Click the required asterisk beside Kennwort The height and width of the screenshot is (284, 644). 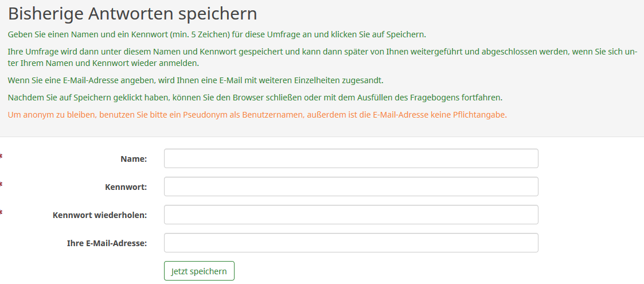(x=2, y=184)
